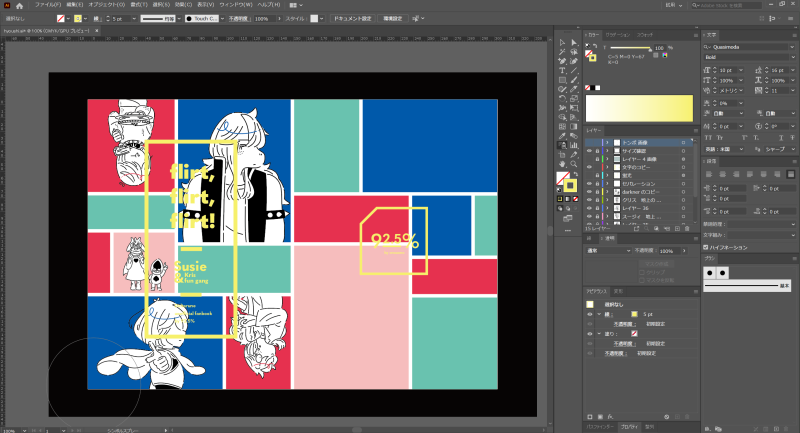
Task: Click the Illustrator home icon
Action: pos(19,5)
